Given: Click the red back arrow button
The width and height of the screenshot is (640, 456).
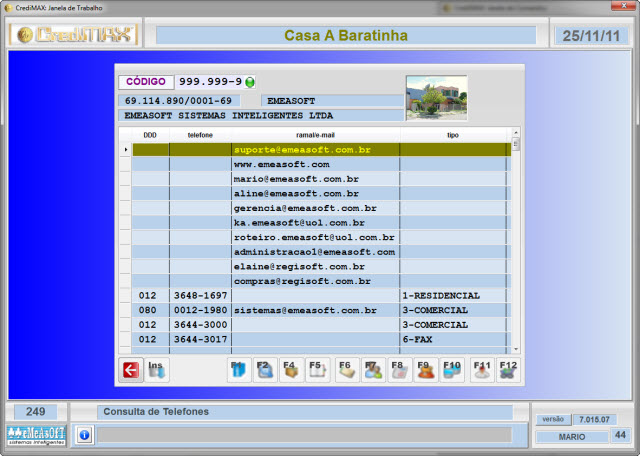Looking at the screenshot, I should coord(131,370).
